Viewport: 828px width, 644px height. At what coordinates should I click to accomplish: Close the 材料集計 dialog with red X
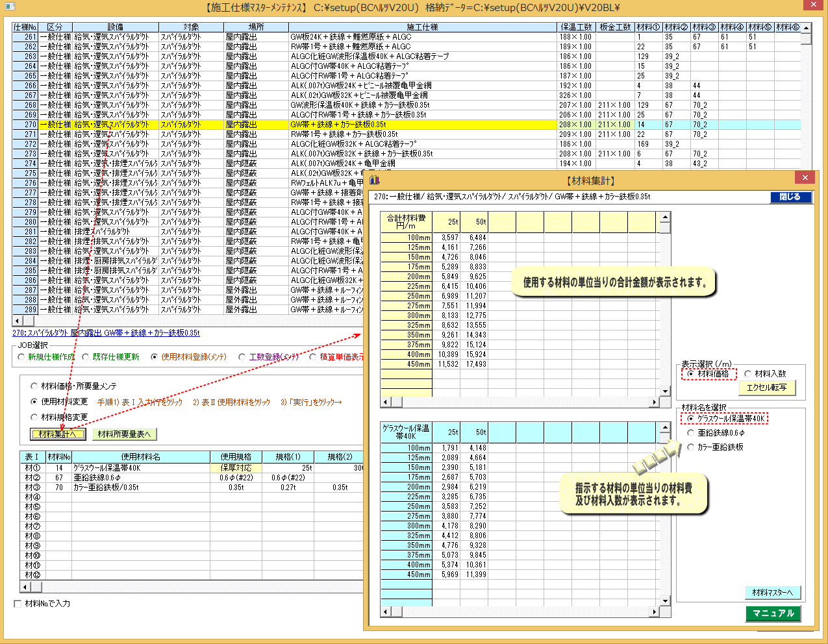click(805, 178)
